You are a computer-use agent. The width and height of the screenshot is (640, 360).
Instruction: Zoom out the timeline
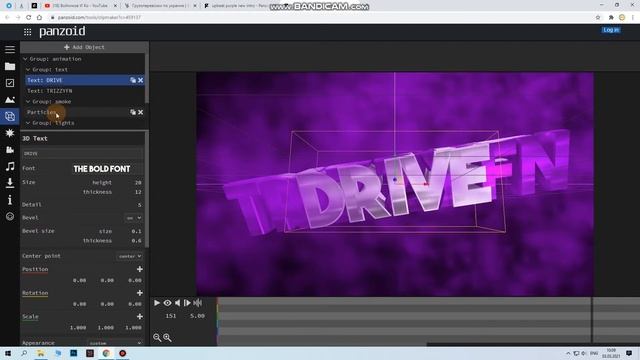157,338
